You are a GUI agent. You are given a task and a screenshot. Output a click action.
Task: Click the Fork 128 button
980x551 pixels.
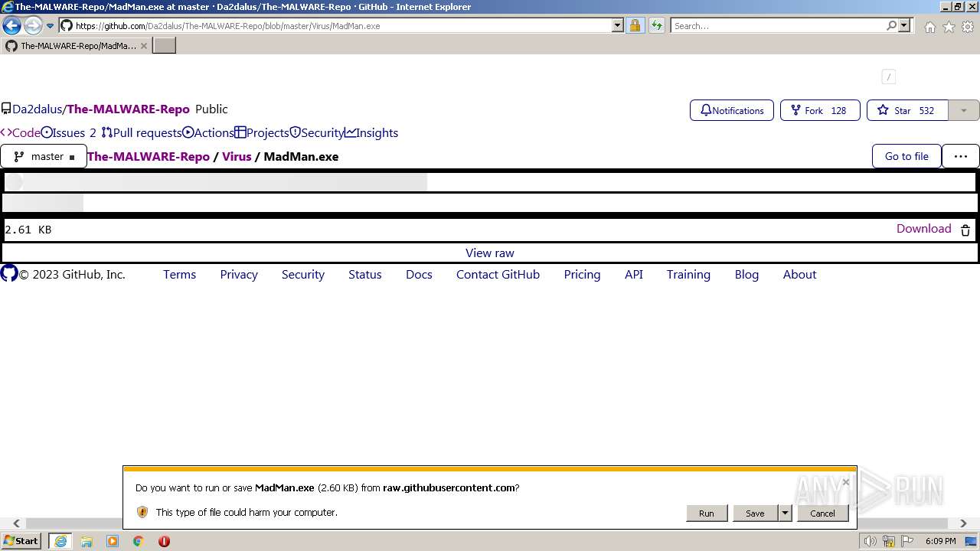820,110
